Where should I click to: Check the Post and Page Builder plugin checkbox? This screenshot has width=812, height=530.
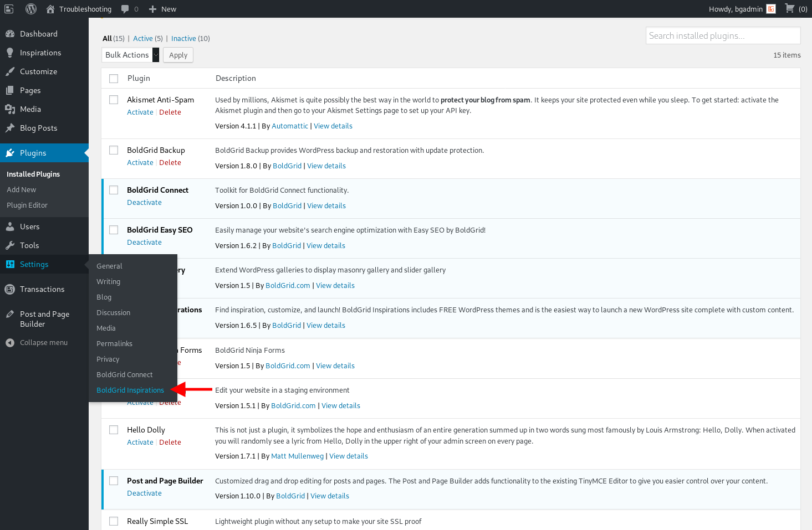114,481
